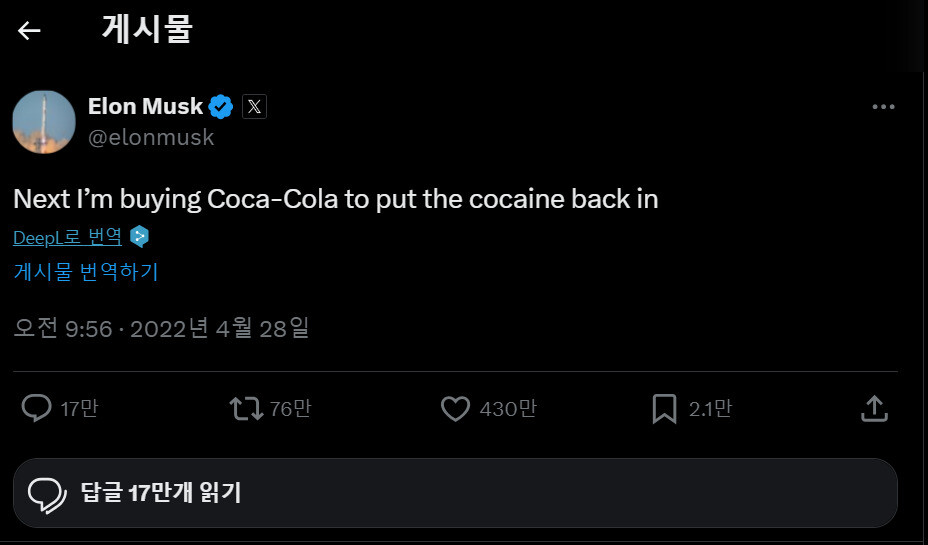Click the reply speech bubble icon
This screenshot has height=545, width=928.
(37, 408)
